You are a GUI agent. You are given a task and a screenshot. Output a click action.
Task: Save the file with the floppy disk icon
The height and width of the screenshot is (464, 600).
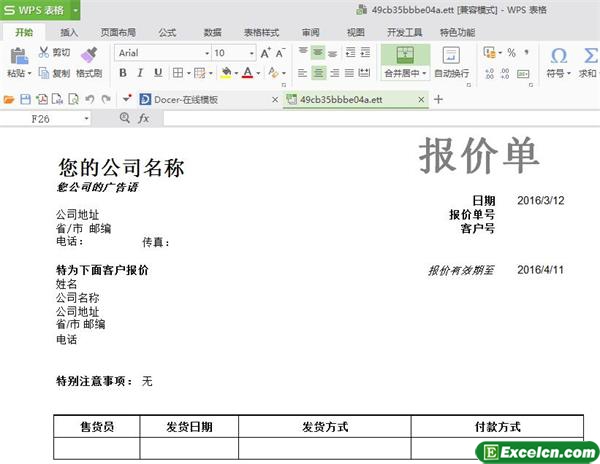pos(26,99)
